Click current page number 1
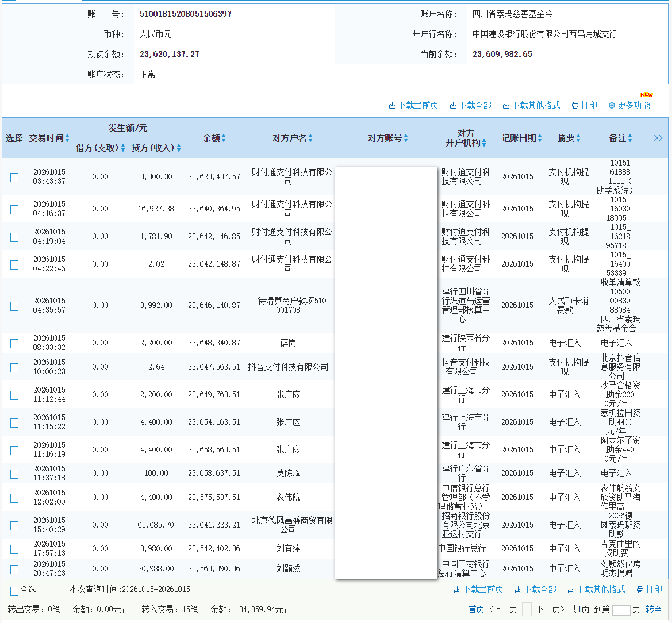 (x=527, y=609)
